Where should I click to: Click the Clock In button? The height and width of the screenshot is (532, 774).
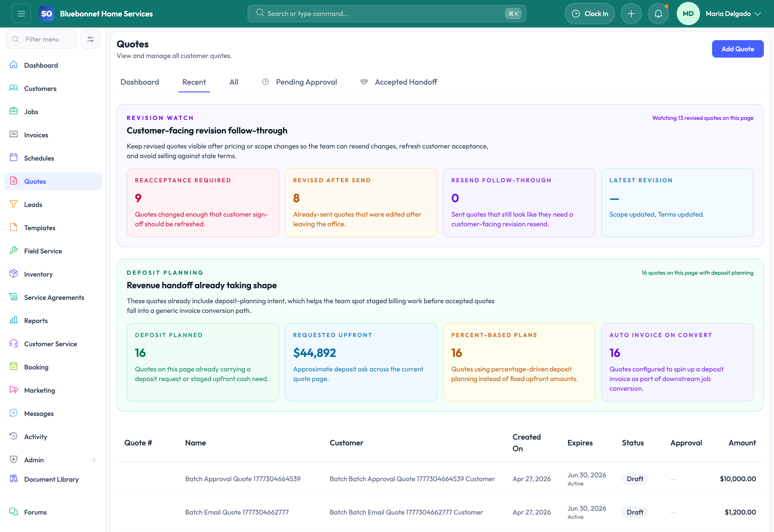pyautogui.click(x=589, y=14)
